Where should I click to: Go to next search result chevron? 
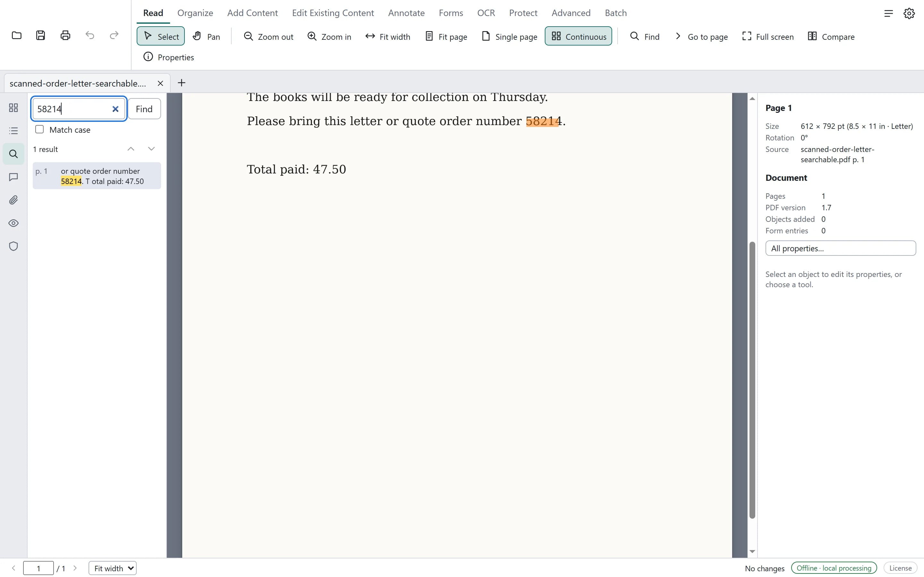(x=151, y=149)
